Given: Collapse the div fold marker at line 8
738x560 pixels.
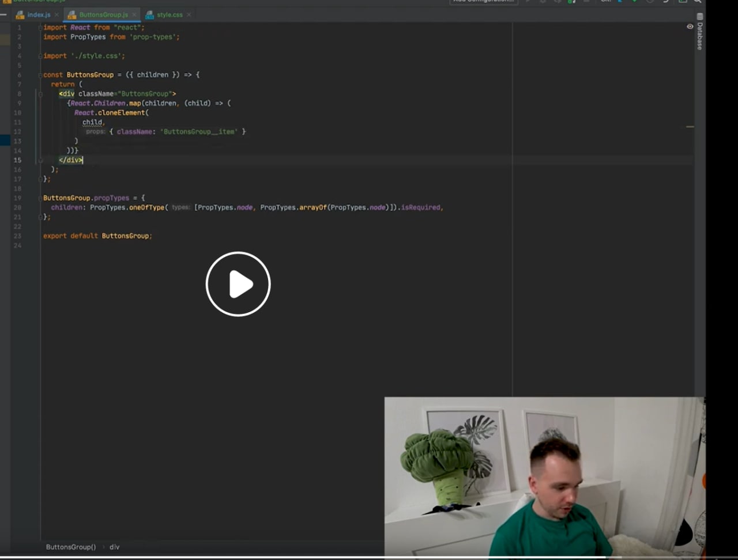Looking at the screenshot, I should point(40,94).
